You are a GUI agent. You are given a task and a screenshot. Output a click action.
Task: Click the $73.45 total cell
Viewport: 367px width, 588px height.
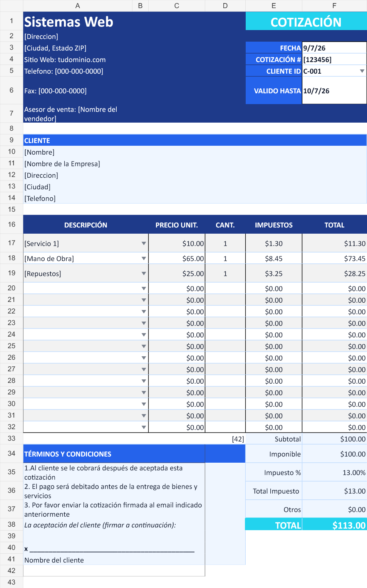(334, 258)
